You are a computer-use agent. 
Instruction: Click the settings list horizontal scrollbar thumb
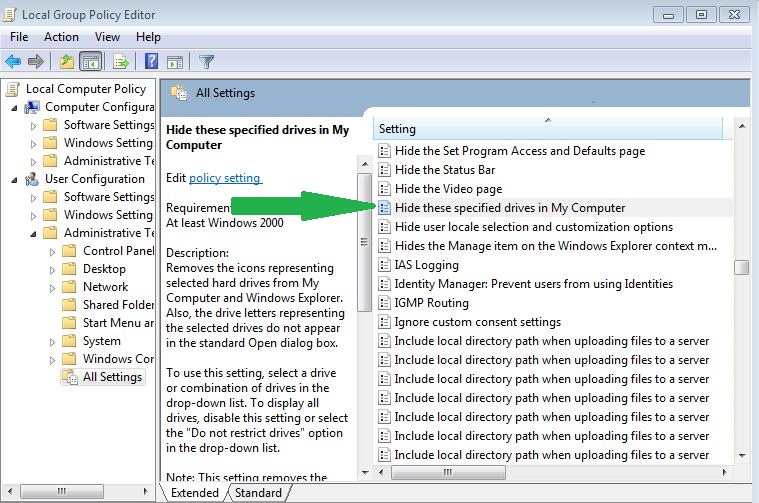[448, 472]
